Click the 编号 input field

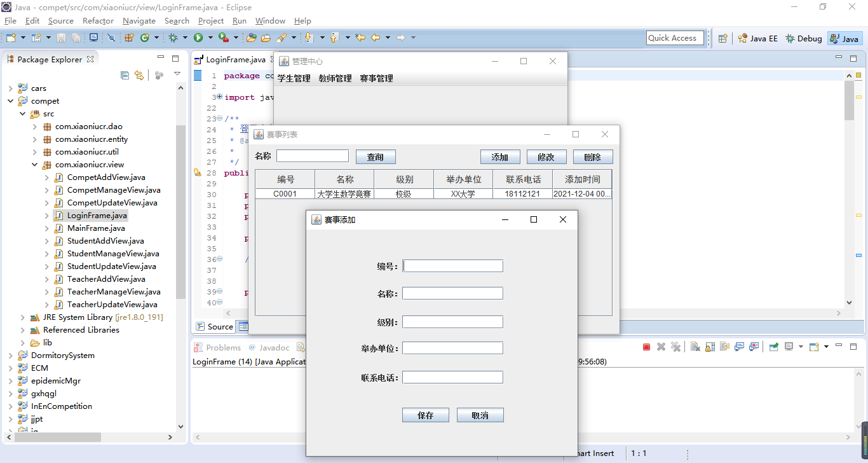[x=453, y=266]
